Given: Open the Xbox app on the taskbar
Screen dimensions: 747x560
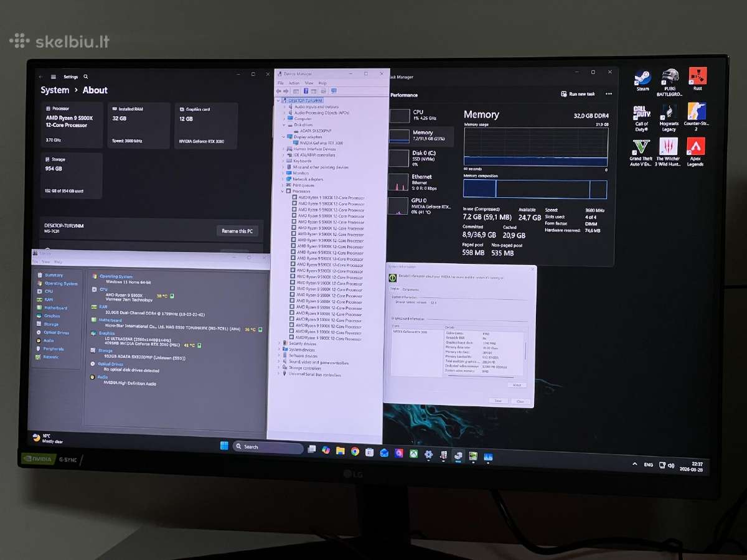Looking at the screenshot, I should (x=413, y=454).
